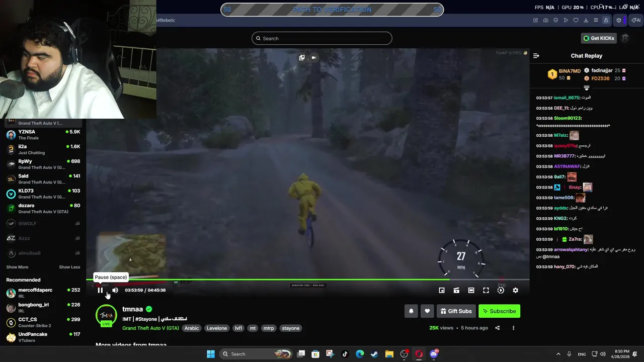Mute the video using the speaker icon

coord(115,290)
